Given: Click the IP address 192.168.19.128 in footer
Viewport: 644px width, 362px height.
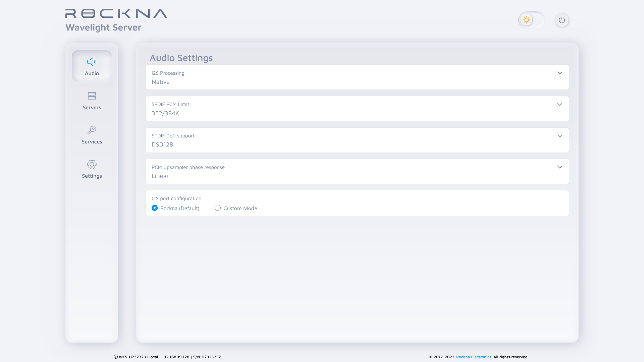Looking at the screenshot, I should pos(175,357).
